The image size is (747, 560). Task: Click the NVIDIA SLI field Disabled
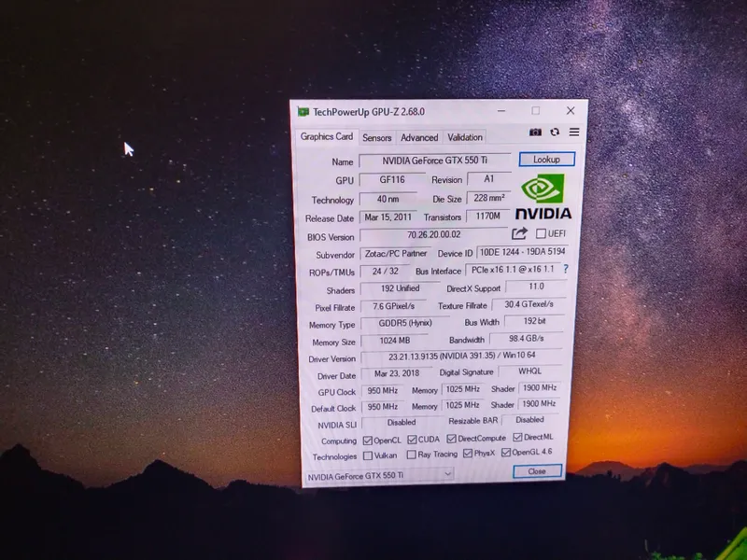[x=402, y=423]
